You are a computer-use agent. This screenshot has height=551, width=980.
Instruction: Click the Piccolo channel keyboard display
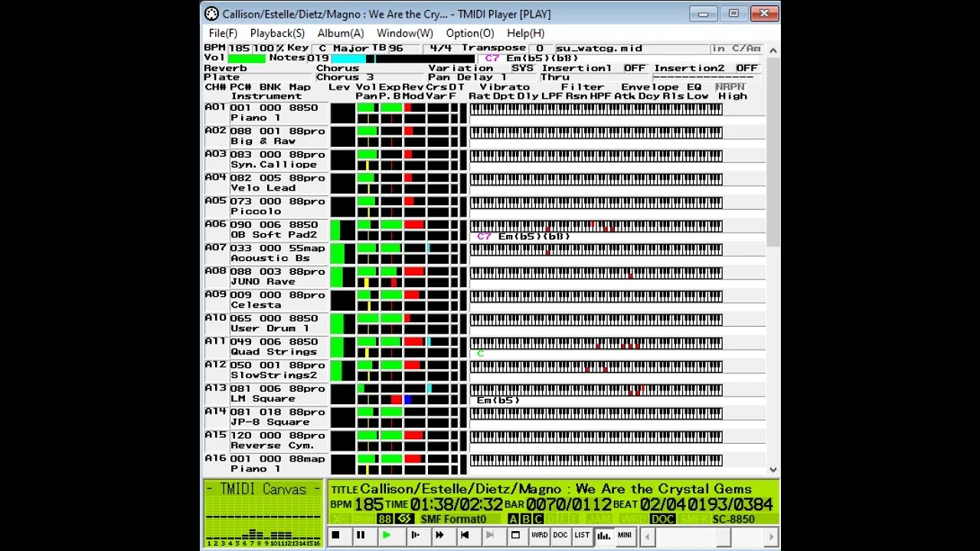[x=596, y=203]
